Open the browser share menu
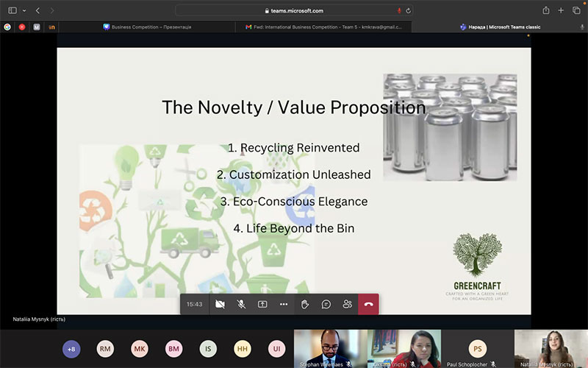The height and width of the screenshot is (368, 588). click(x=546, y=10)
